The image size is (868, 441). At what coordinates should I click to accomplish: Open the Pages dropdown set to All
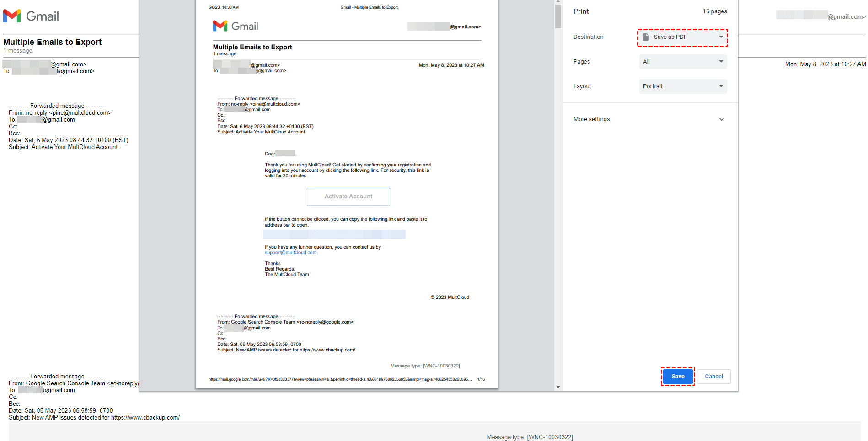683,62
